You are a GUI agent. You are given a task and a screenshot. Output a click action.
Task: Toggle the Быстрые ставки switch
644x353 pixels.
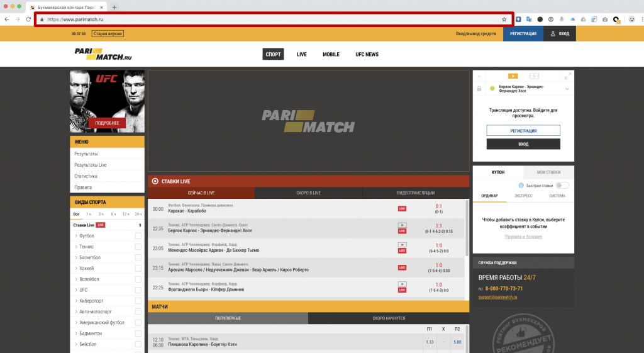(x=562, y=186)
